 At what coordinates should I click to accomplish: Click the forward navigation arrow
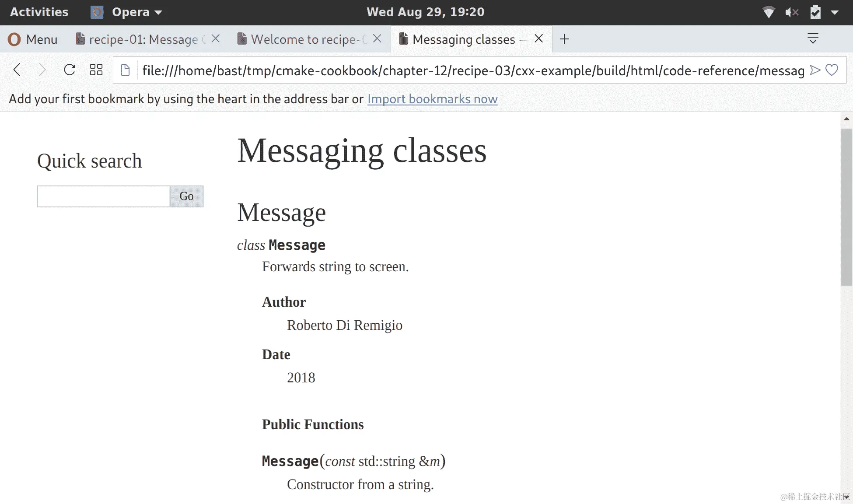[42, 70]
